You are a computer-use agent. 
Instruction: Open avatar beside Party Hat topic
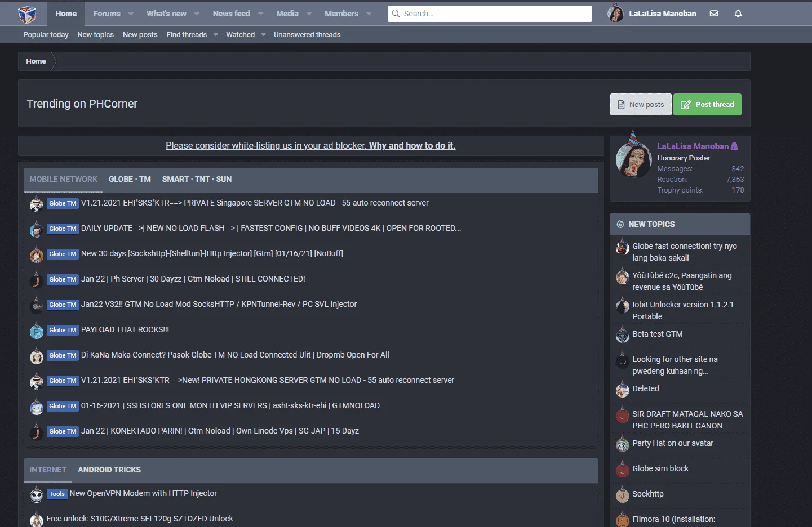pos(622,444)
